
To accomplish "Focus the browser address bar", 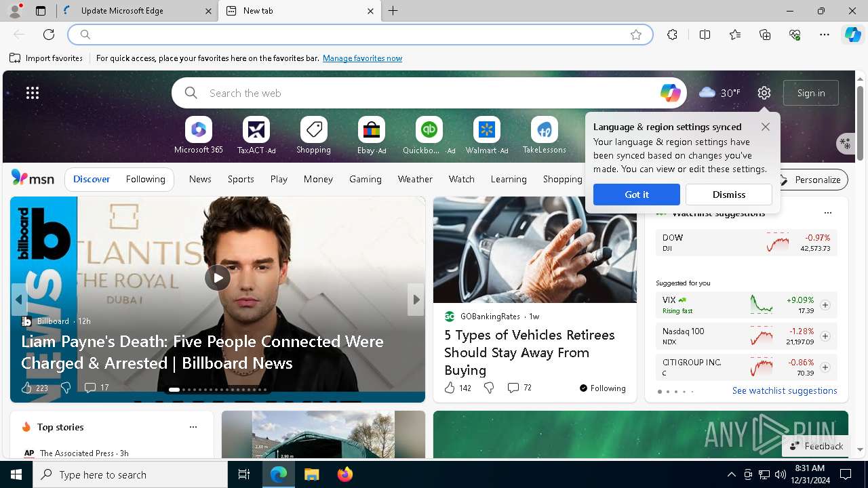I will [360, 35].
